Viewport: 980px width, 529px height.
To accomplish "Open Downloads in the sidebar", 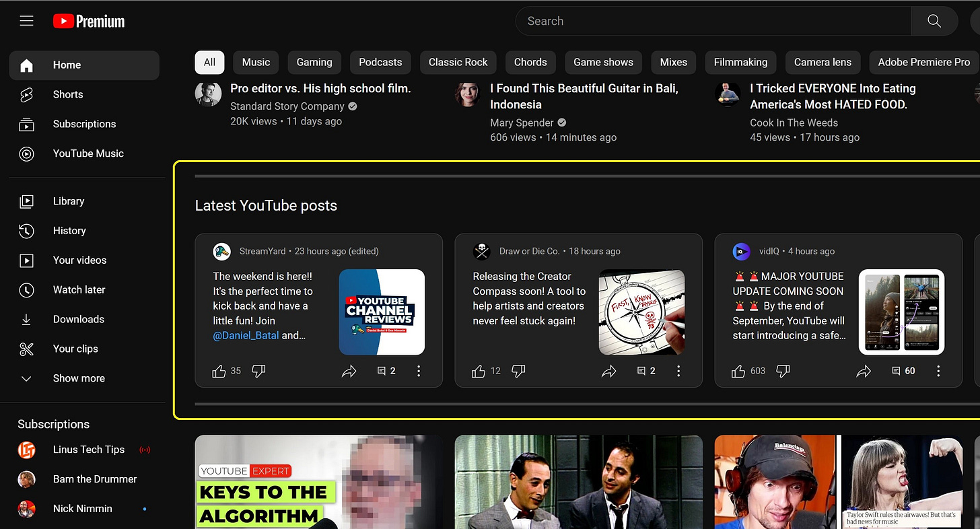I will (x=84, y=320).
